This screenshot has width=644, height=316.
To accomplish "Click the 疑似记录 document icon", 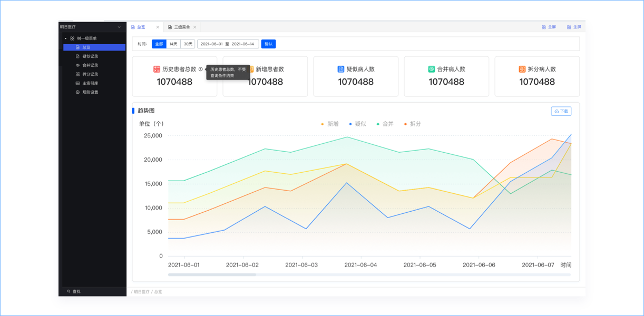I will pyautogui.click(x=77, y=56).
